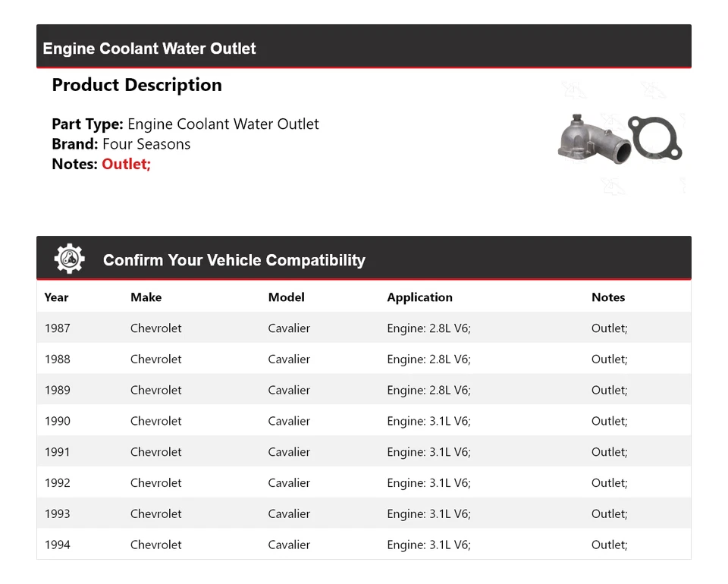The width and height of the screenshot is (728, 584).
Task: Click the 1994 Chevrolet Cavalier row
Action: pos(363,545)
